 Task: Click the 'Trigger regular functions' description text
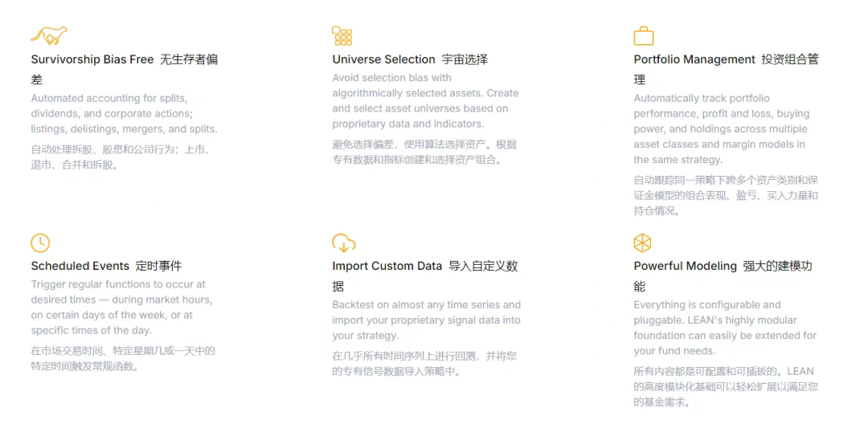point(121,308)
